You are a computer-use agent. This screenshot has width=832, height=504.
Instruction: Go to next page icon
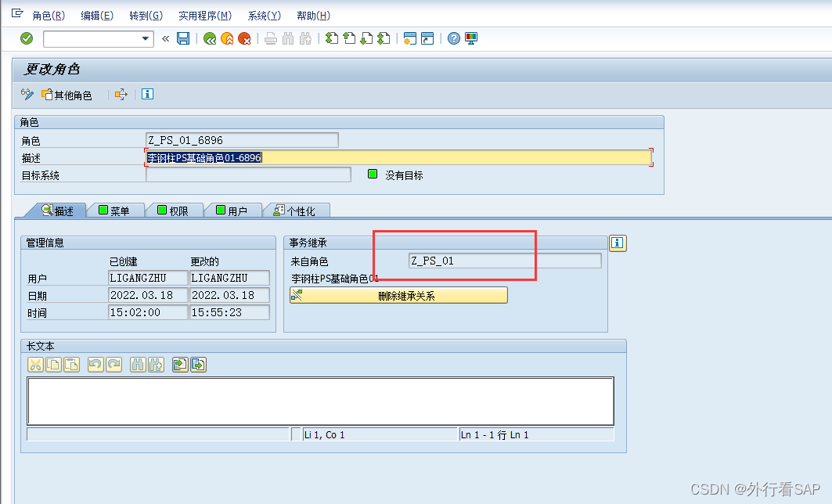tap(366, 38)
